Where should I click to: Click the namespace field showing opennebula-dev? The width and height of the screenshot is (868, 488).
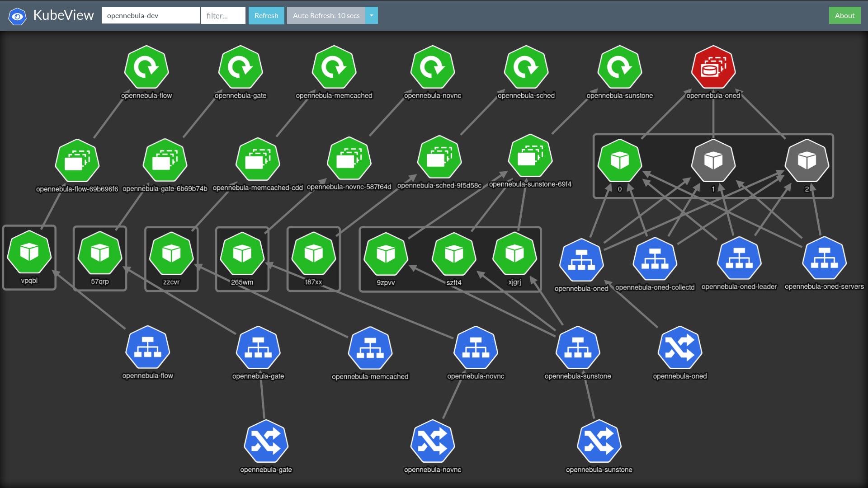tap(151, 15)
